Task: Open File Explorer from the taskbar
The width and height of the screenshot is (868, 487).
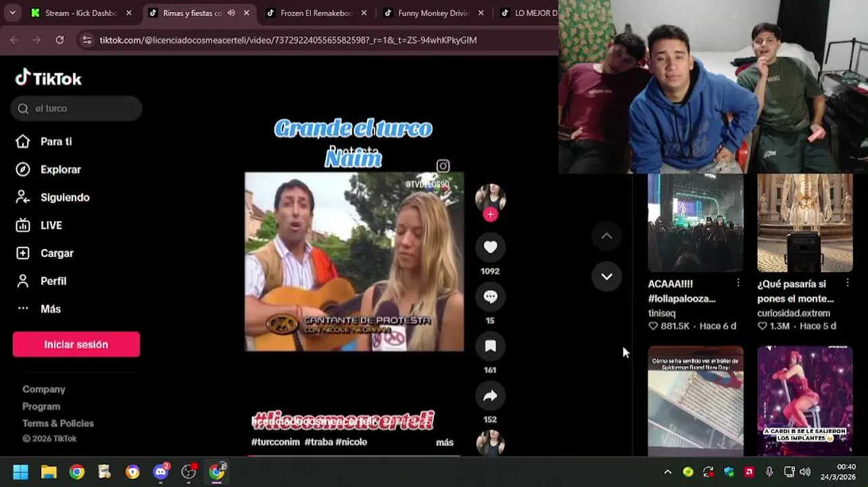Action: (49, 472)
